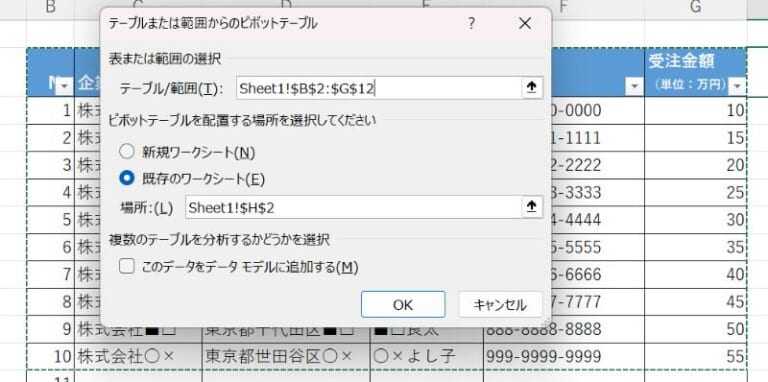768x382 pixels.
Task: Enable このデータをデータ モデルに追加する checkbox
Action: pos(127,266)
